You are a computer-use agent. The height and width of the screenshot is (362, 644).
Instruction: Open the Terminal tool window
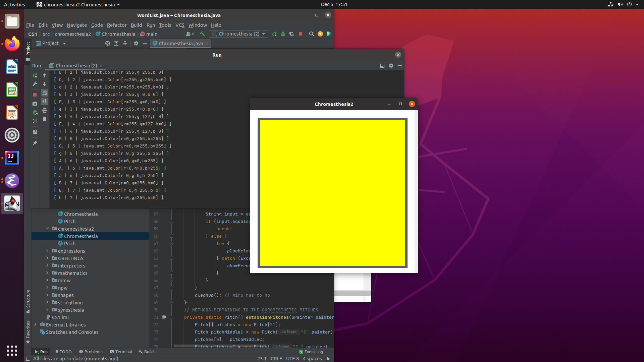tap(121, 352)
